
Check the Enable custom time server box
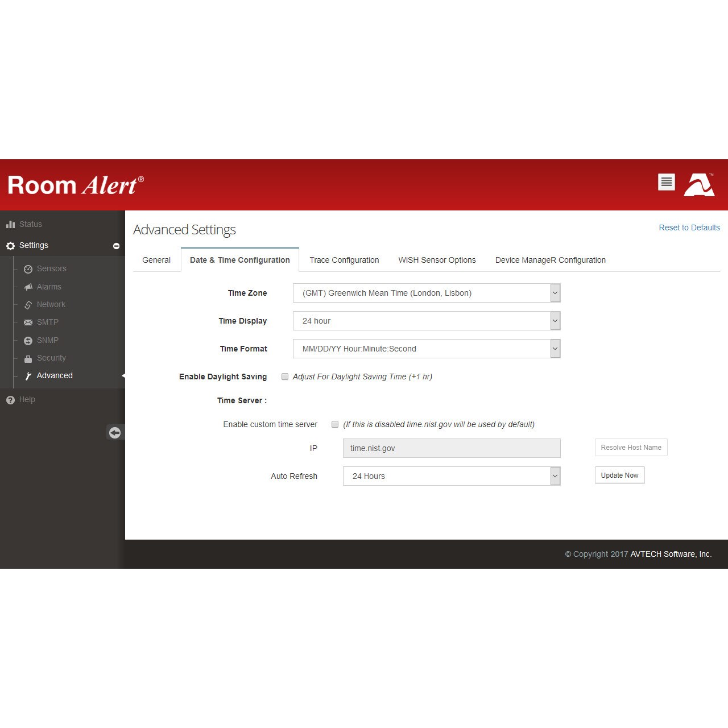pyautogui.click(x=335, y=424)
